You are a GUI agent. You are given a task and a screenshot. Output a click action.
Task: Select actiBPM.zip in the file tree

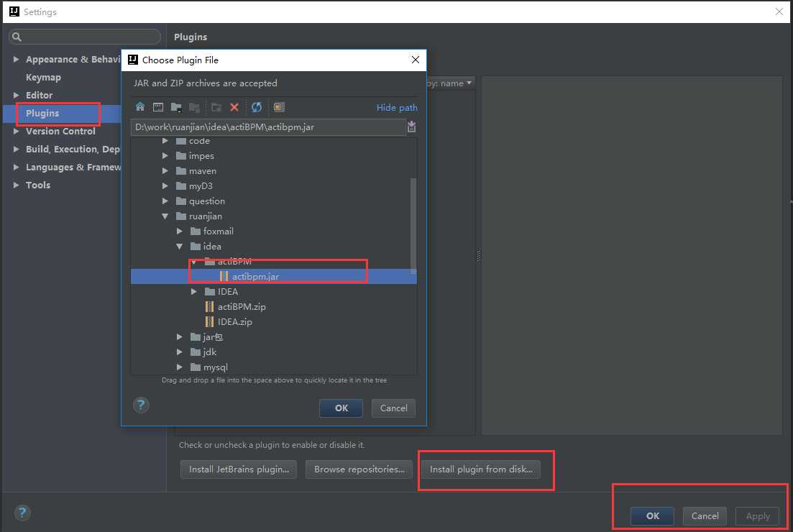(242, 306)
